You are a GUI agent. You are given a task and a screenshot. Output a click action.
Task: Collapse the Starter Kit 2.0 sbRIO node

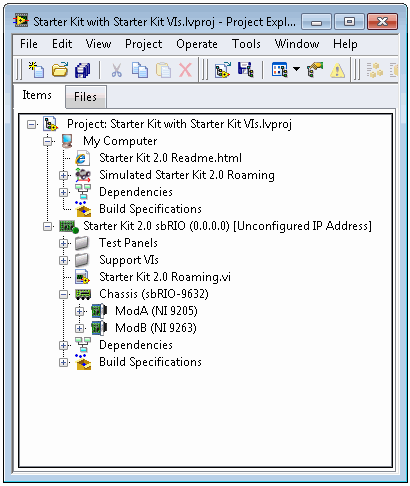point(48,226)
